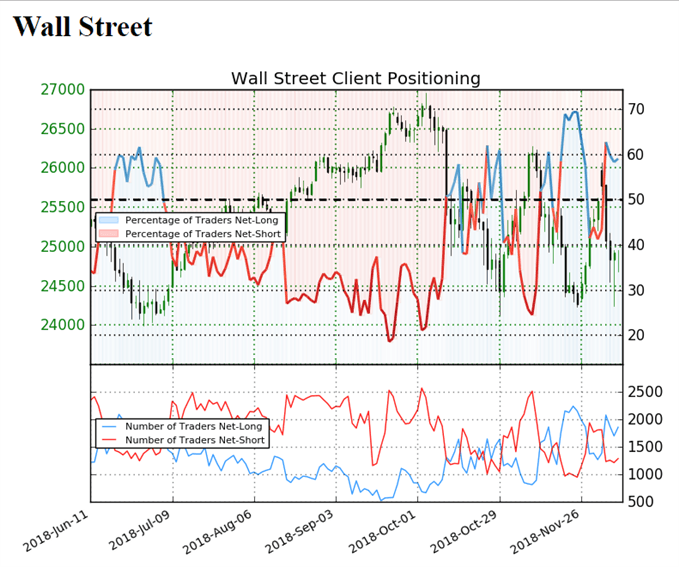
Task: Click the 40 percent axis label
Action: click(x=636, y=245)
